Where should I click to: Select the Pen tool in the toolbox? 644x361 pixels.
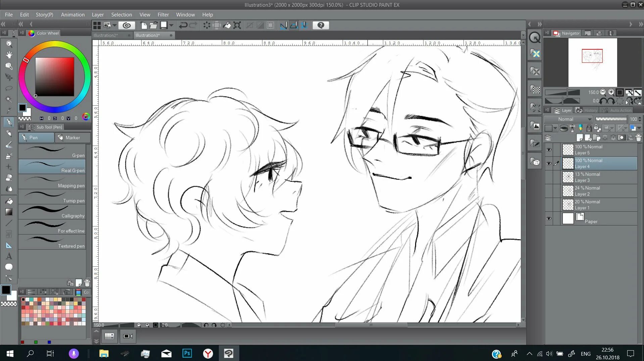[x=9, y=122]
